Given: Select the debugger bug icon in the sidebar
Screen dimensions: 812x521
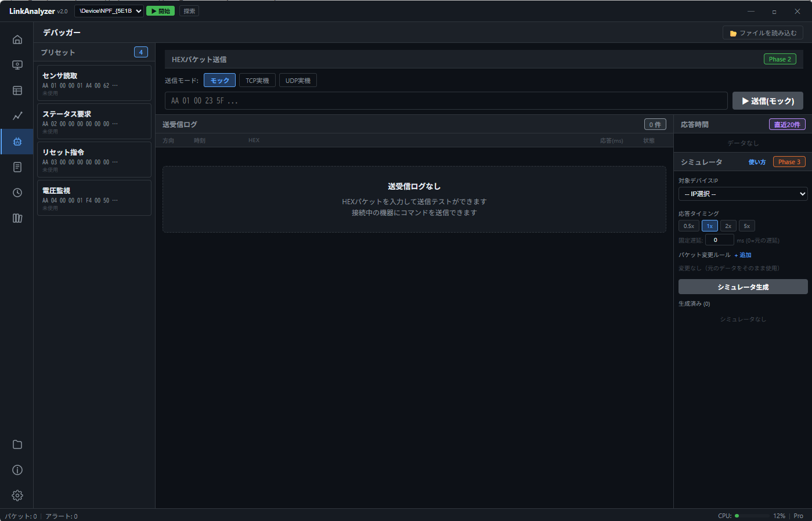Looking at the screenshot, I should pos(17,142).
